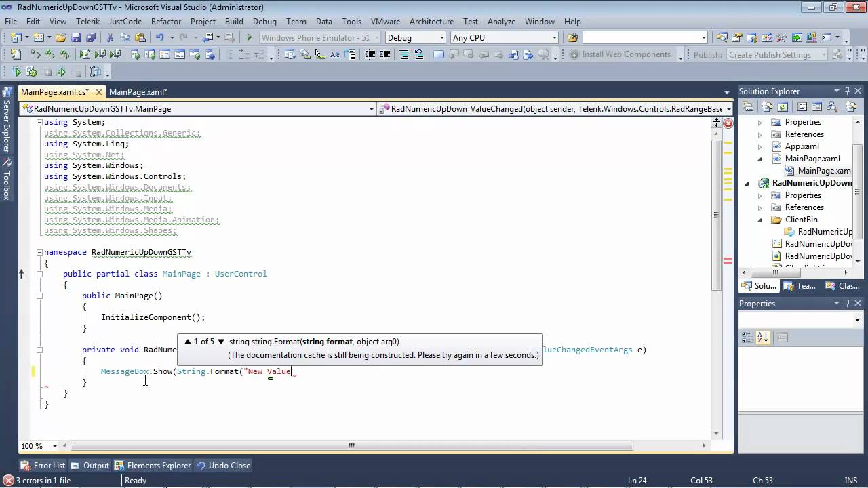Click the Properties Alphabetical sort icon
The image size is (868, 488).
click(763, 337)
